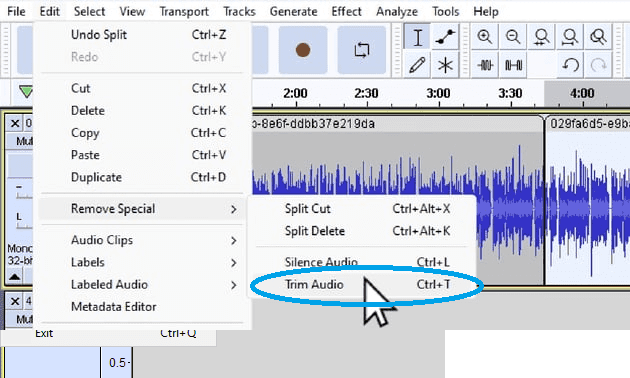Click the 3:00 mark on timeline ruler

pyautogui.click(x=438, y=94)
